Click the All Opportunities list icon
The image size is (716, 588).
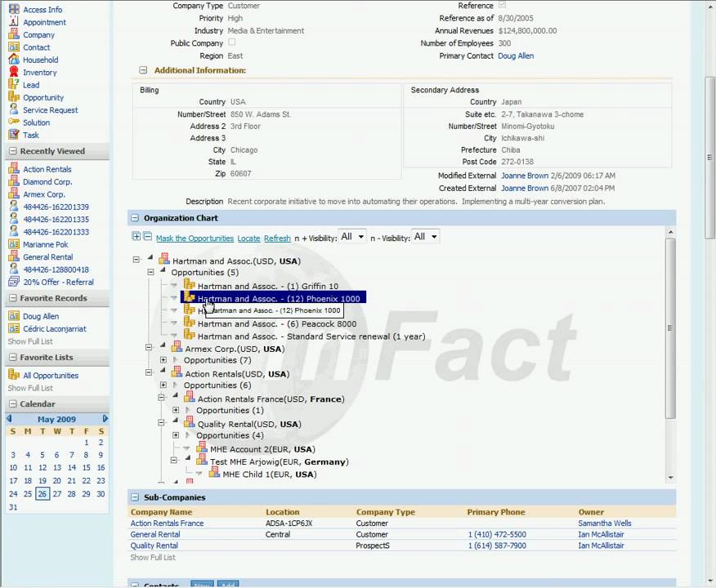click(x=14, y=375)
